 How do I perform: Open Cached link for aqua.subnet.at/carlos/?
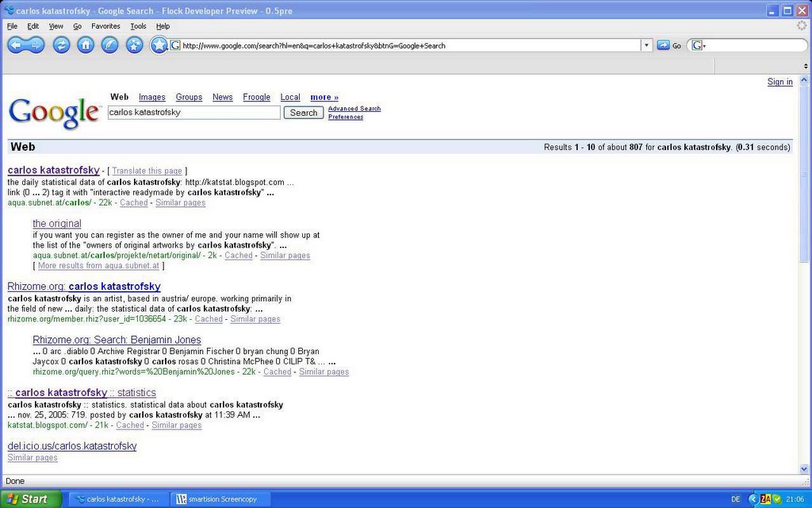[x=134, y=202]
